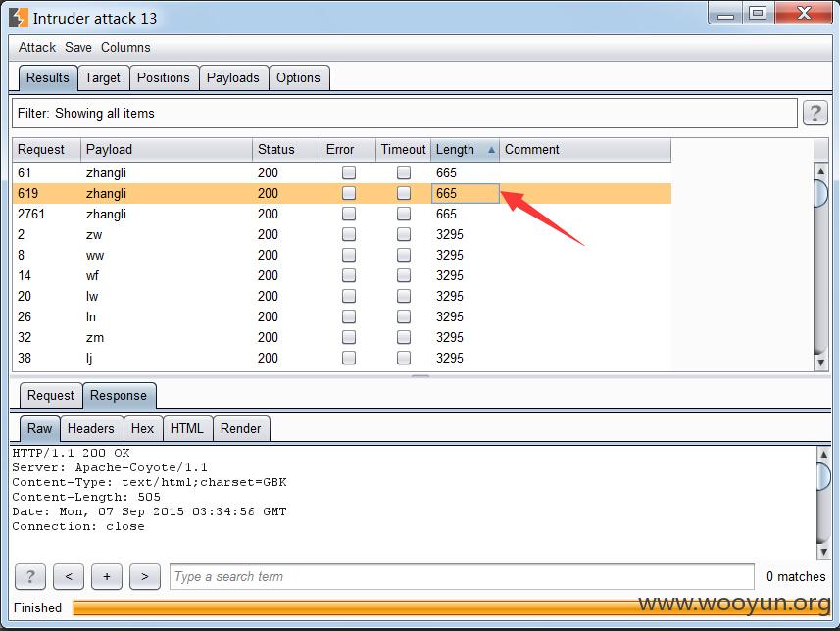Screen dimensions: 840x631
Task: Select request row 38 with payload lj
Action: (342, 358)
